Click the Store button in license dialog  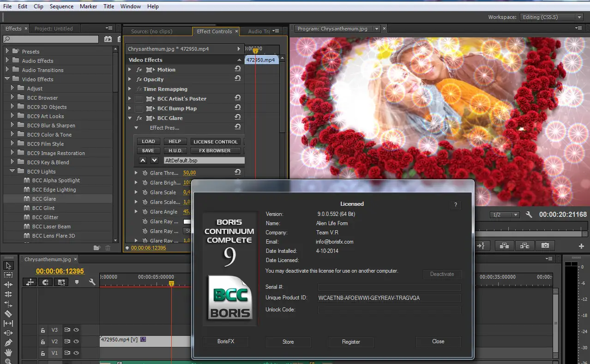click(x=288, y=342)
